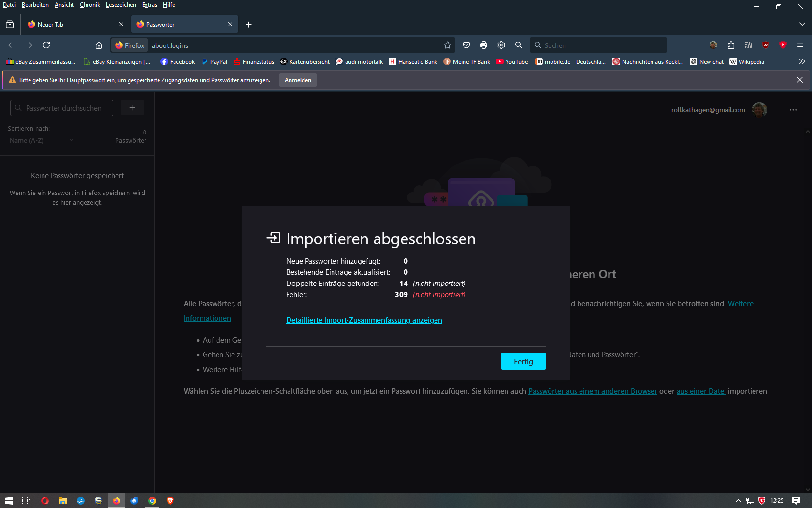Image resolution: width=812 pixels, height=508 pixels.
Task: Click the Firefox home button
Action: (x=99, y=45)
